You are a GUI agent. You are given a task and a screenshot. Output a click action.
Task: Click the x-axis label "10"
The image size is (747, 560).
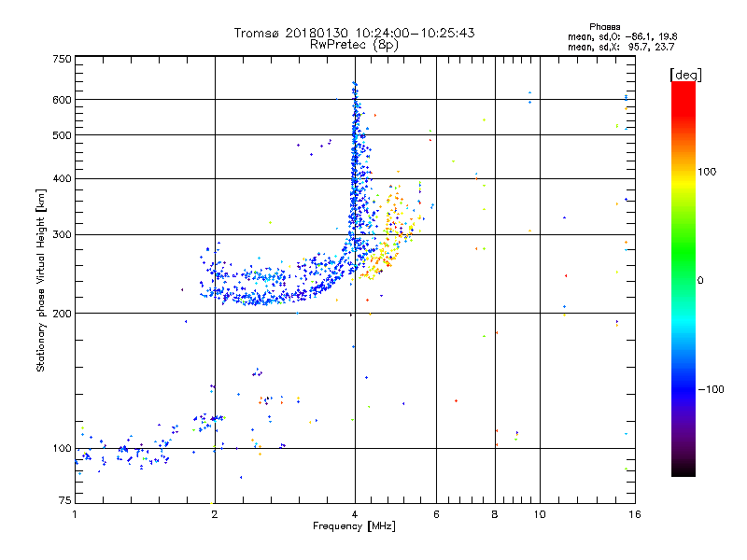point(540,514)
